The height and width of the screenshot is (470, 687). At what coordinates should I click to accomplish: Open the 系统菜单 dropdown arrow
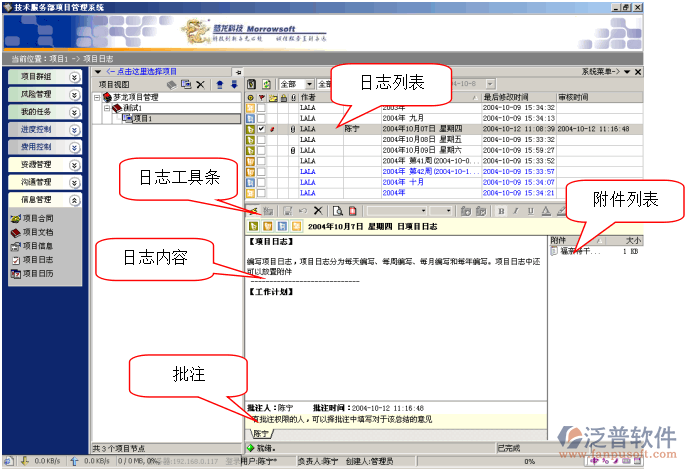tap(627, 72)
